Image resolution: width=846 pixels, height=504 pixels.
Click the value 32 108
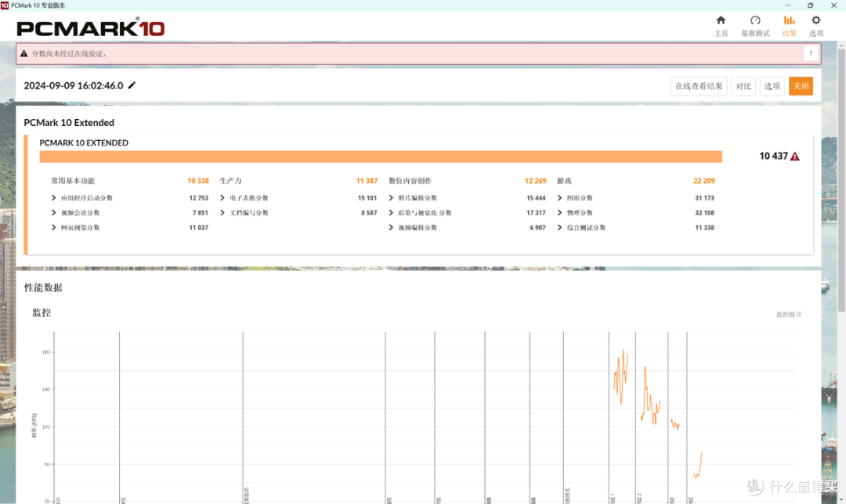(x=705, y=213)
